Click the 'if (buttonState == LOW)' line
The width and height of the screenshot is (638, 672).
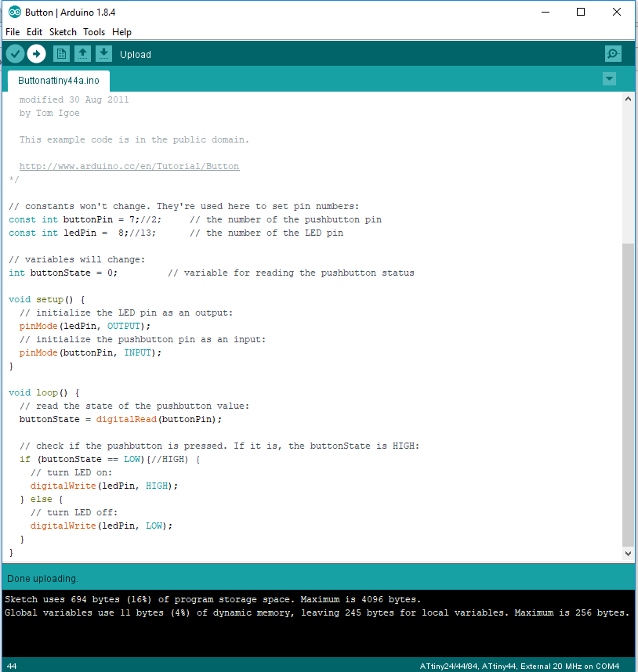tap(110, 459)
